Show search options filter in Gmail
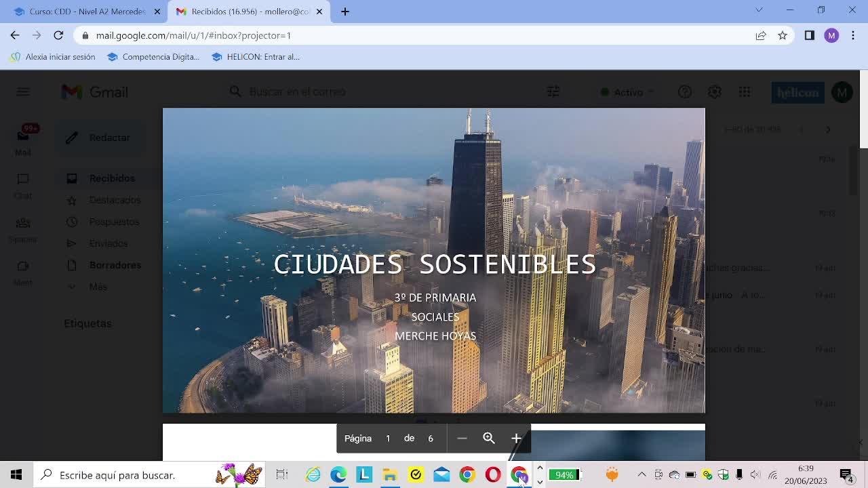868x488 pixels. click(x=553, y=91)
